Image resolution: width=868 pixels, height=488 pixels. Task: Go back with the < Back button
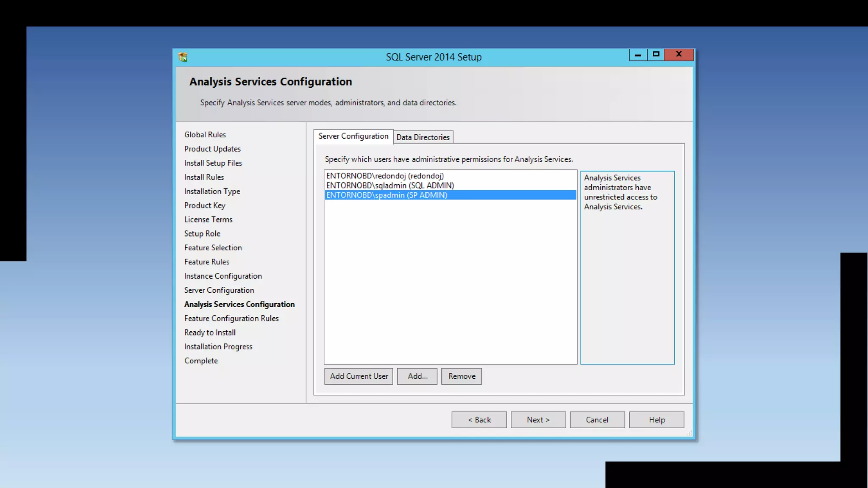pyautogui.click(x=479, y=420)
